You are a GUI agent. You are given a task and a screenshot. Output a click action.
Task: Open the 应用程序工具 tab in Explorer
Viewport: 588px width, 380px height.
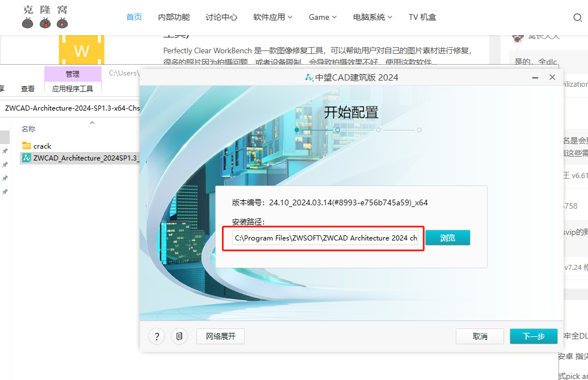pyautogui.click(x=73, y=88)
